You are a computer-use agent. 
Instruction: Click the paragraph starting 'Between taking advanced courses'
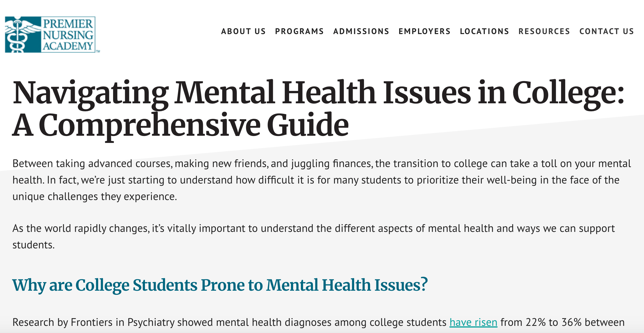tap(322, 180)
